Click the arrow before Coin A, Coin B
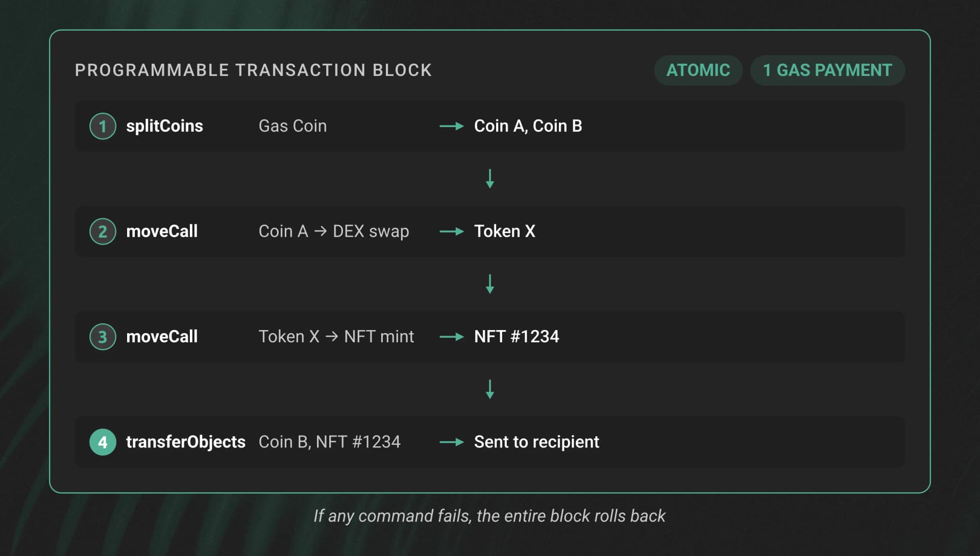The width and height of the screenshot is (980, 556). click(451, 126)
